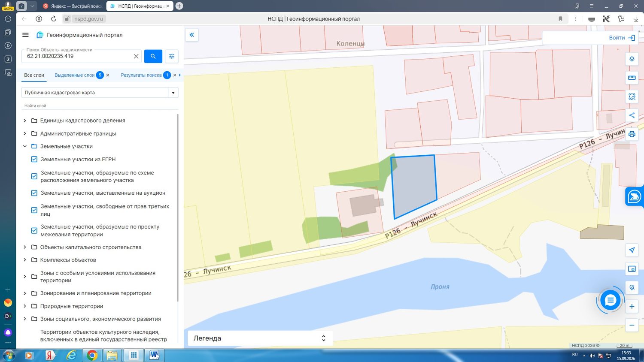Open the overview map window icon
The image size is (644, 362).
[x=632, y=269]
